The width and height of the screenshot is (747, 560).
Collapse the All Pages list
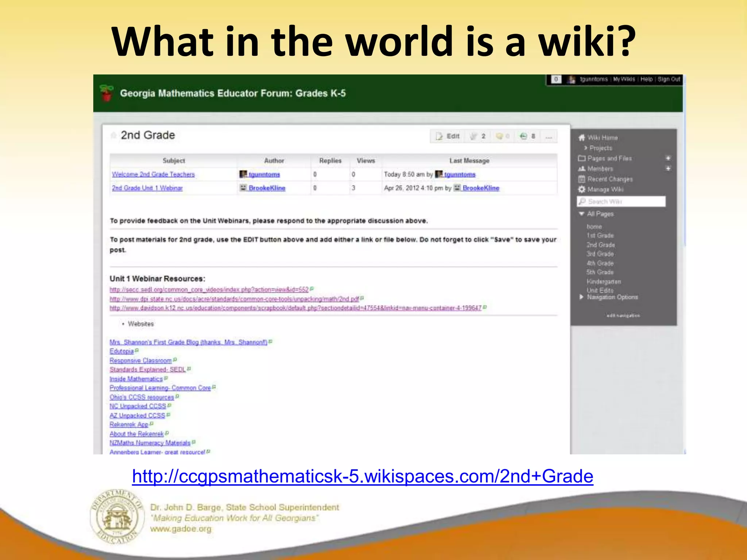click(582, 214)
